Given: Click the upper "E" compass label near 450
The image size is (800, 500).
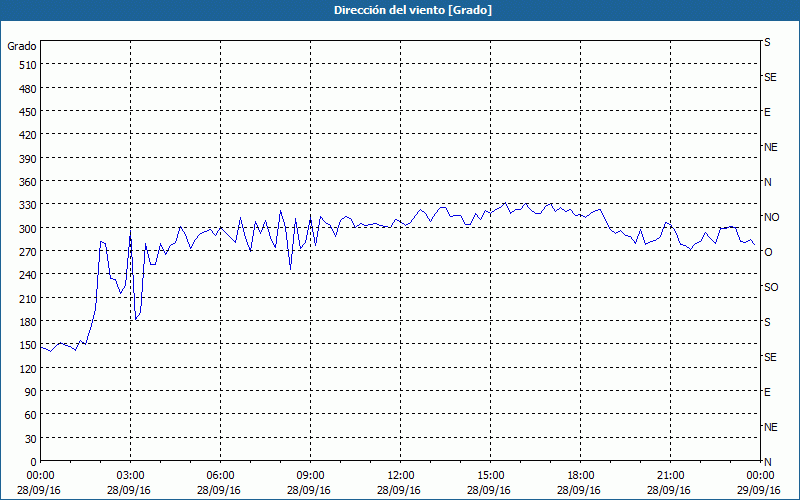Looking at the screenshot, I should tap(767, 112).
